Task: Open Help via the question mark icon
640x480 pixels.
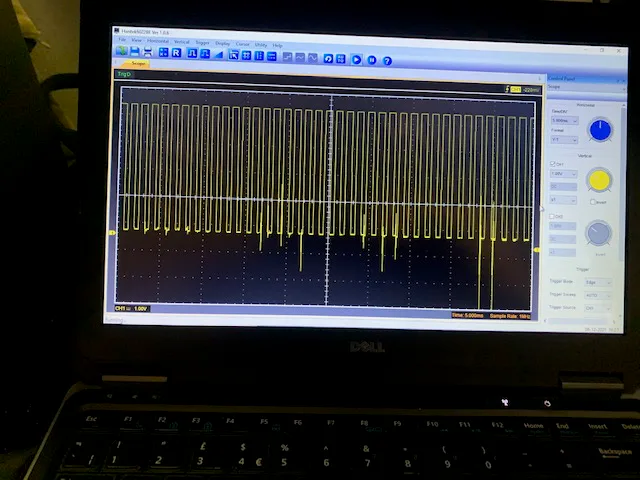Action: (x=387, y=61)
